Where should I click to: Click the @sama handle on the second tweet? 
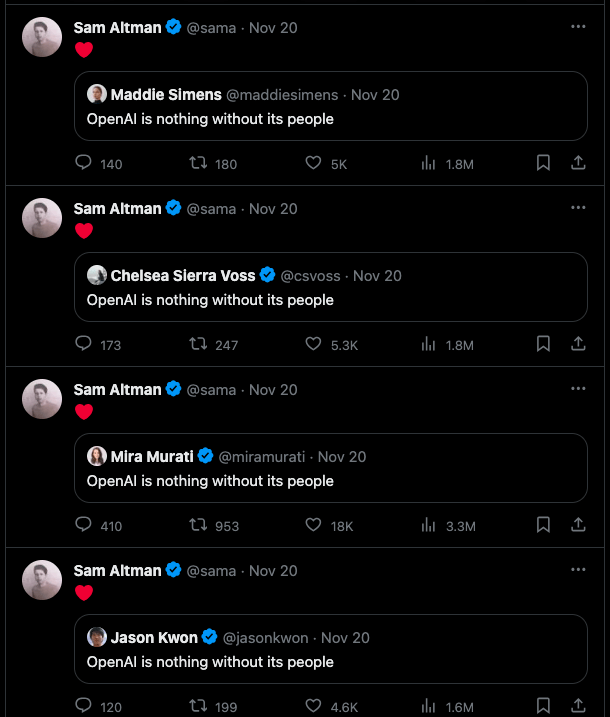[212, 209]
